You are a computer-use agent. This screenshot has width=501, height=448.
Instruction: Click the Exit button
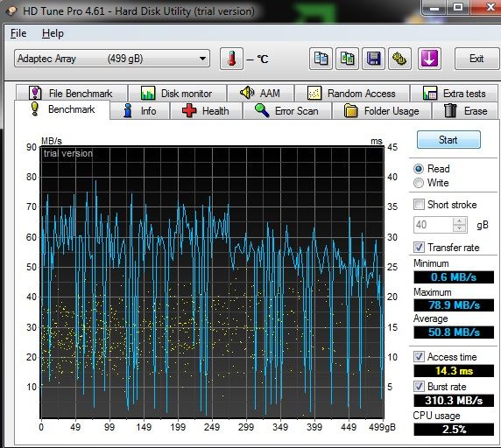click(476, 59)
